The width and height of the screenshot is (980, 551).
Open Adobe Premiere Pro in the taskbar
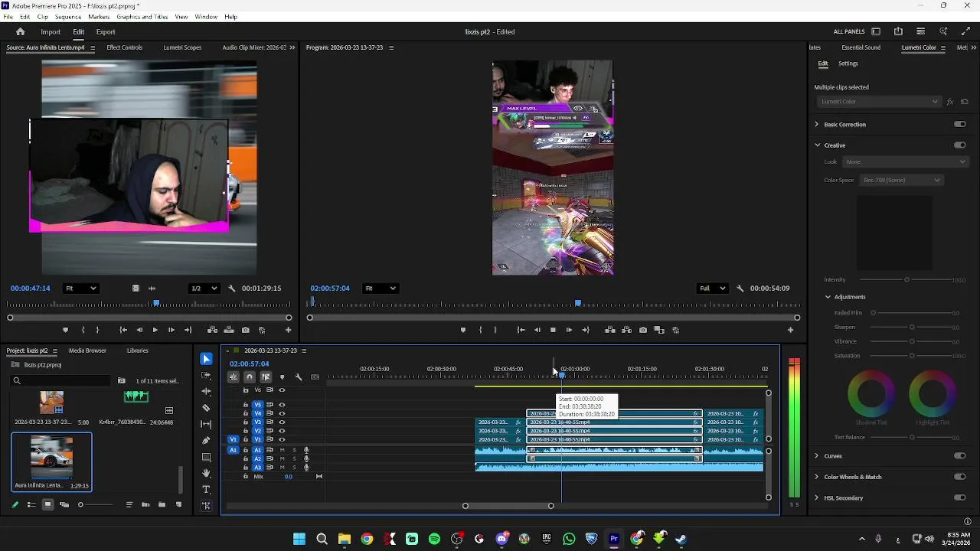tap(614, 539)
